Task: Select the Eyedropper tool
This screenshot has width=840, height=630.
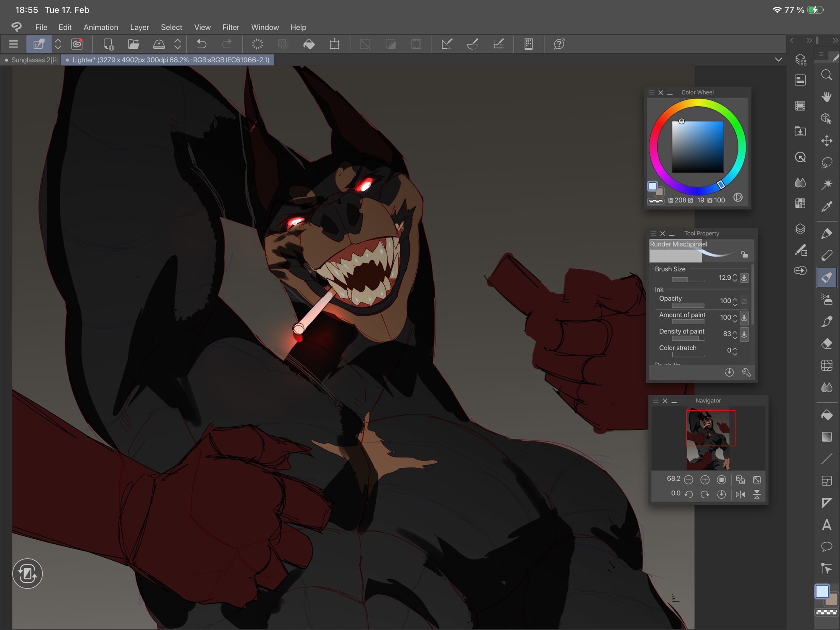Action: (x=826, y=206)
